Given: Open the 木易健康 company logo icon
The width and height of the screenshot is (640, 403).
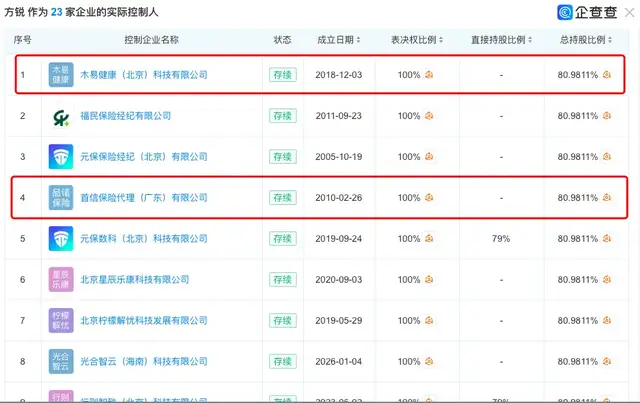Looking at the screenshot, I should pos(61,75).
